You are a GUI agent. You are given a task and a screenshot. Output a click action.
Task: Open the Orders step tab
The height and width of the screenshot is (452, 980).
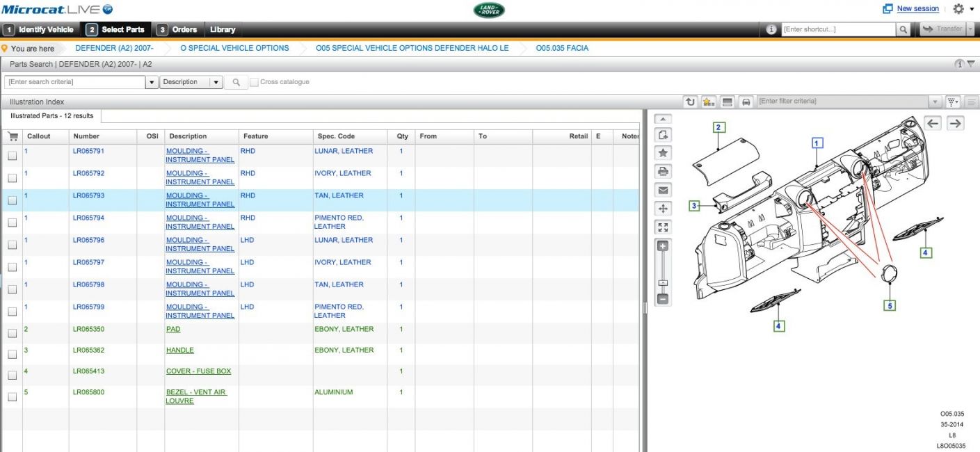[177, 29]
